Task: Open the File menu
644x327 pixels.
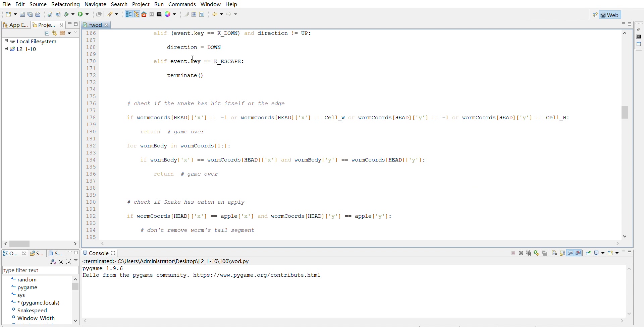Action: click(7, 4)
